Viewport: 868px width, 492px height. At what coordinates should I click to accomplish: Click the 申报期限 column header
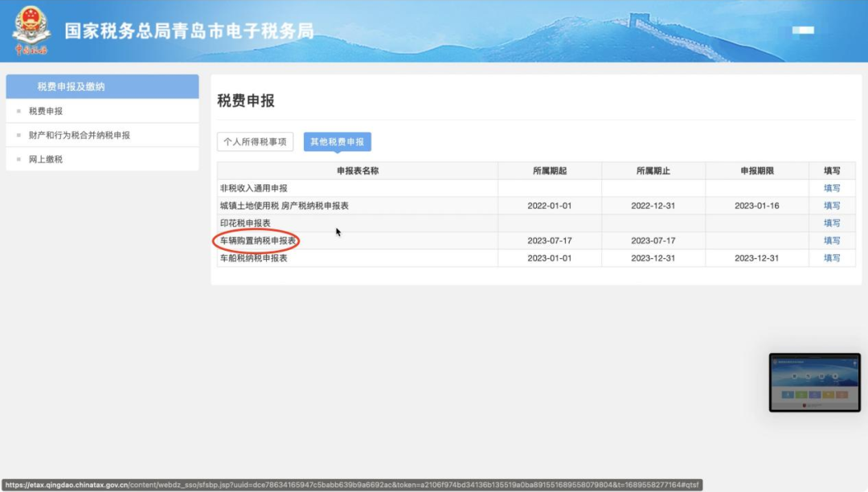[756, 170]
